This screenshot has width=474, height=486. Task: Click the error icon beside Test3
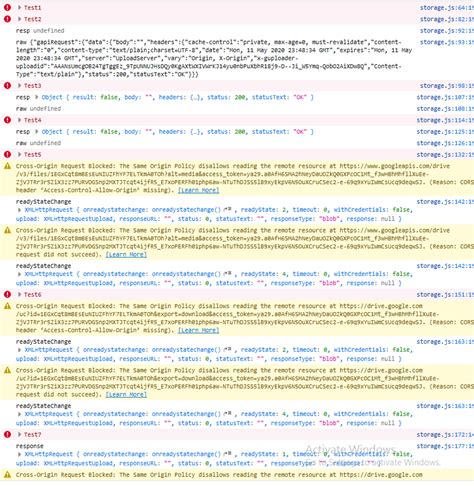7,86
